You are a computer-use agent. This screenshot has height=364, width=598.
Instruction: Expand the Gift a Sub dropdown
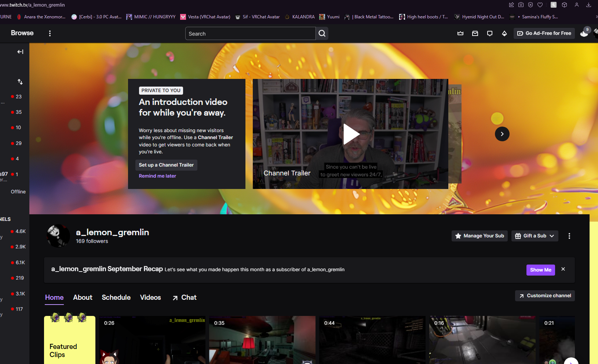[535, 236]
